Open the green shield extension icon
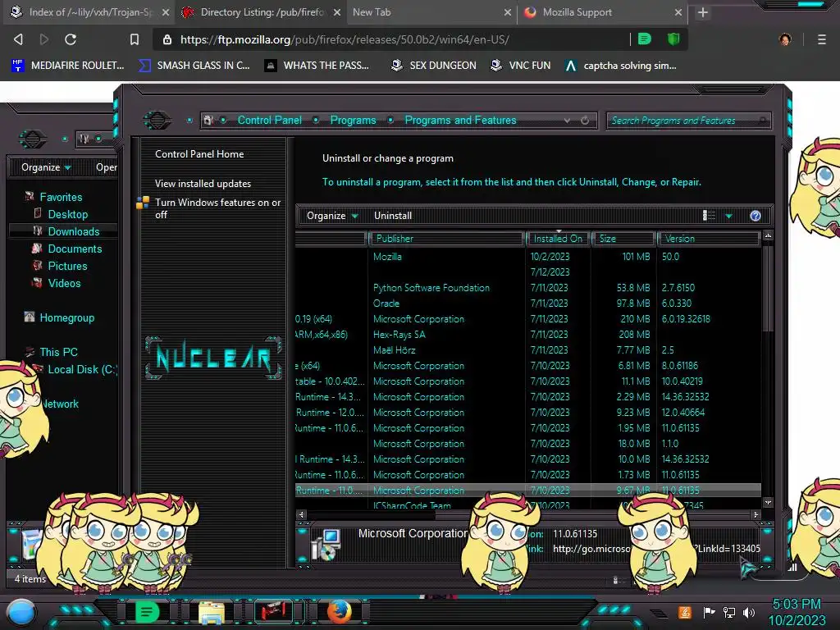840x630 pixels. pos(673,39)
